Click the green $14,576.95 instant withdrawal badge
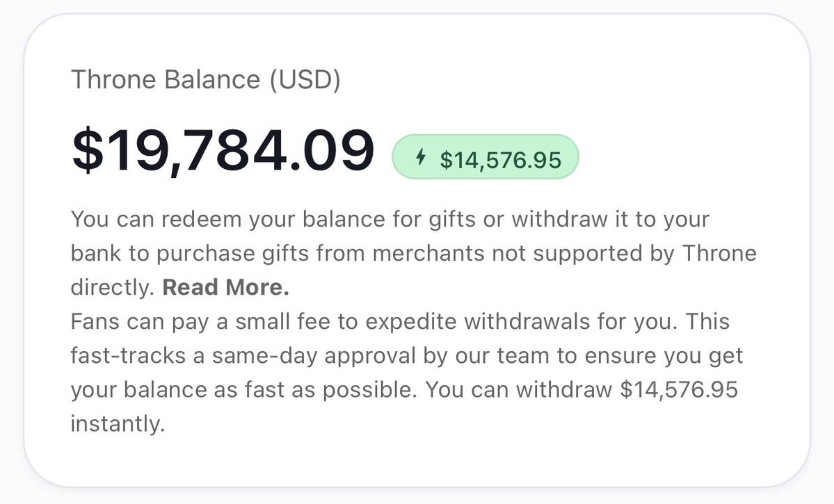 pyautogui.click(x=486, y=158)
